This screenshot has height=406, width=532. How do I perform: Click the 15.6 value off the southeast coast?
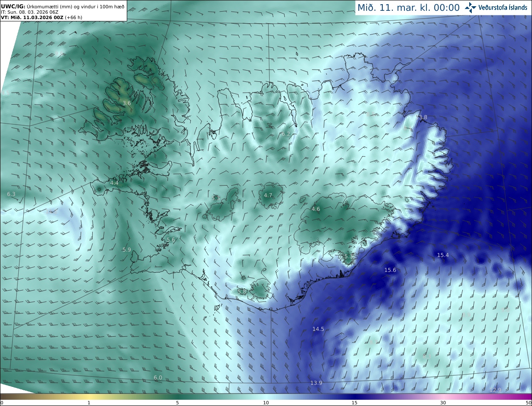(x=390, y=270)
